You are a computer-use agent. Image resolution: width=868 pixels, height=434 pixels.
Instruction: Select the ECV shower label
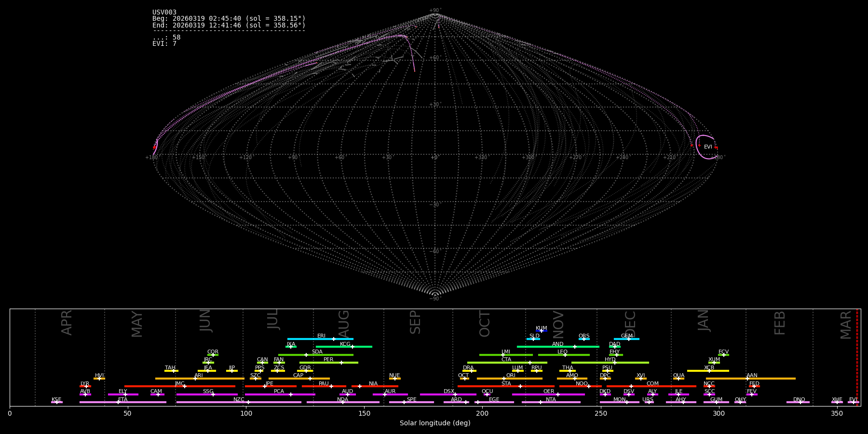point(723,352)
